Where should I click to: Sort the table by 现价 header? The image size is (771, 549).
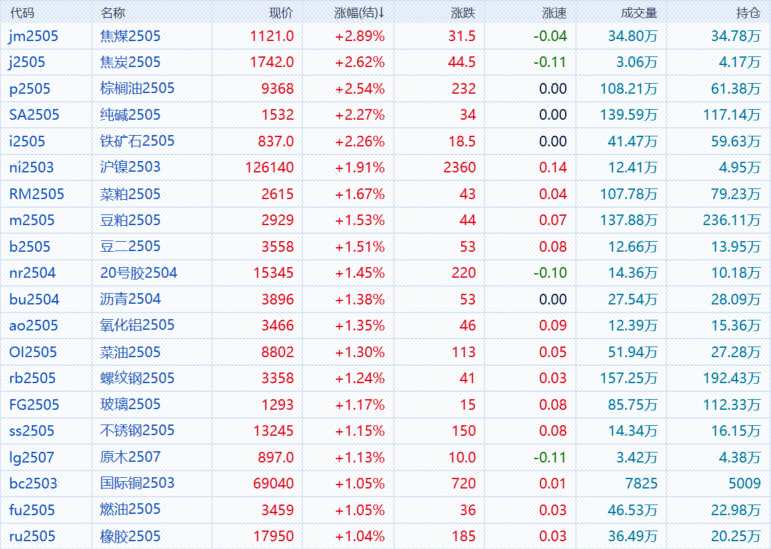[281, 13]
